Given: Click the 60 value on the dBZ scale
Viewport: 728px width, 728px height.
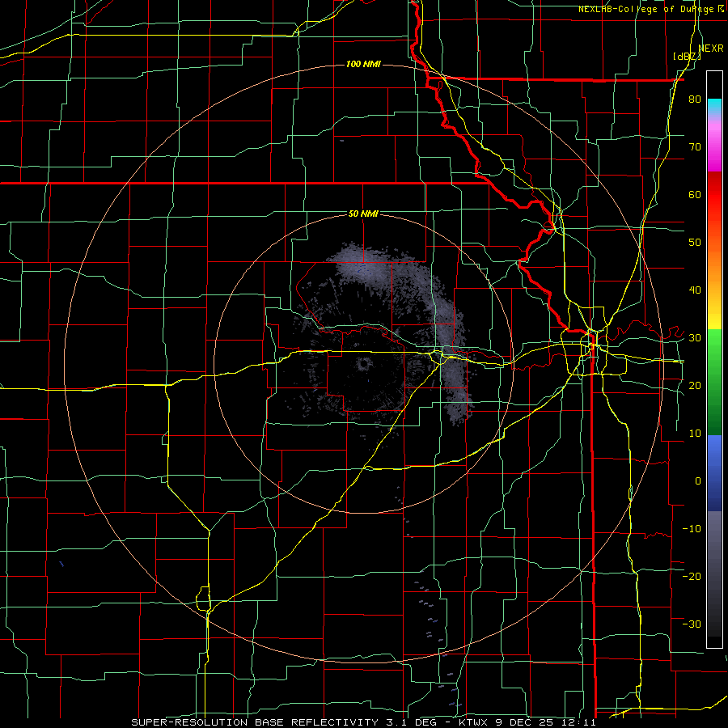Looking at the screenshot, I should pyautogui.click(x=695, y=194).
